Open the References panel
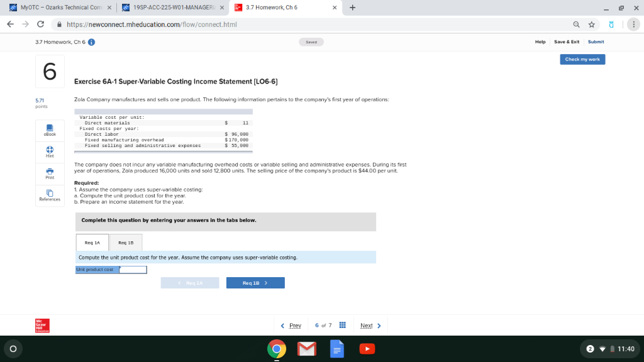The width and height of the screenshot is (644, 362). 50,195
